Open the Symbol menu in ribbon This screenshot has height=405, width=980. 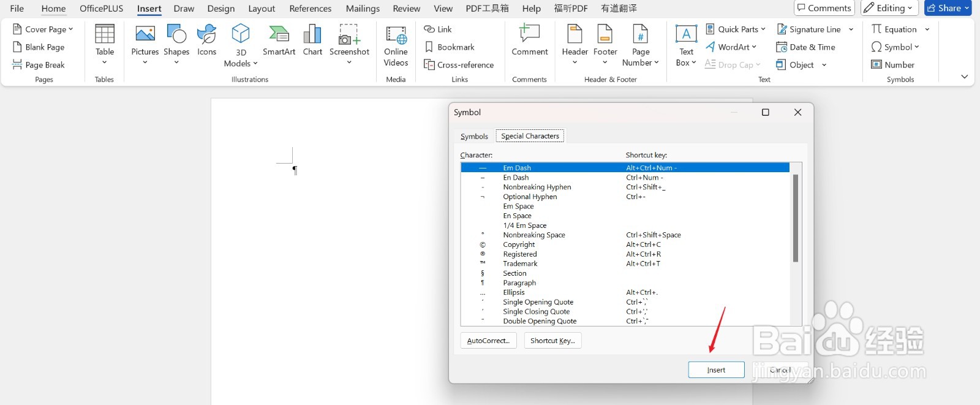coord(895,47)
